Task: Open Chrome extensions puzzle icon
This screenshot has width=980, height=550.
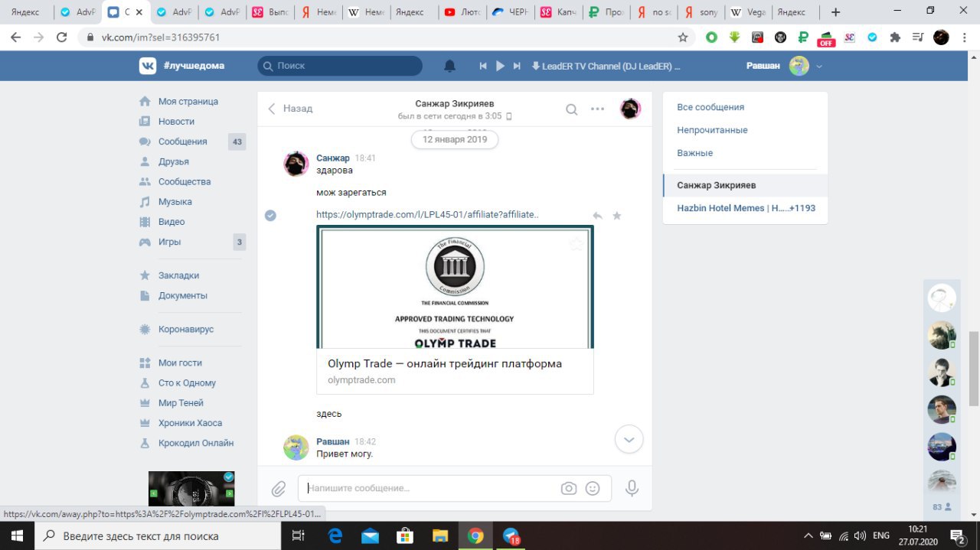Action: pyautogui.click(x=895, y=37)
